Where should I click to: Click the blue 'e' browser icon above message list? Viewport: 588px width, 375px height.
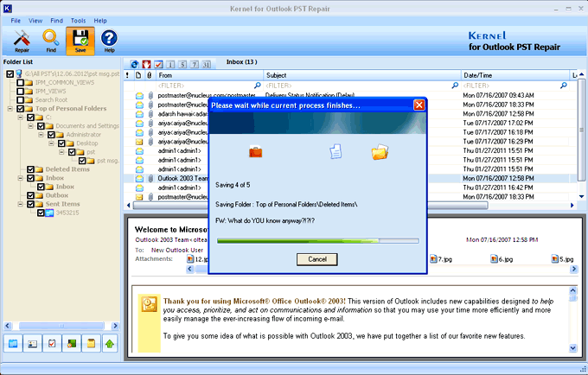[x=135, y=65]
